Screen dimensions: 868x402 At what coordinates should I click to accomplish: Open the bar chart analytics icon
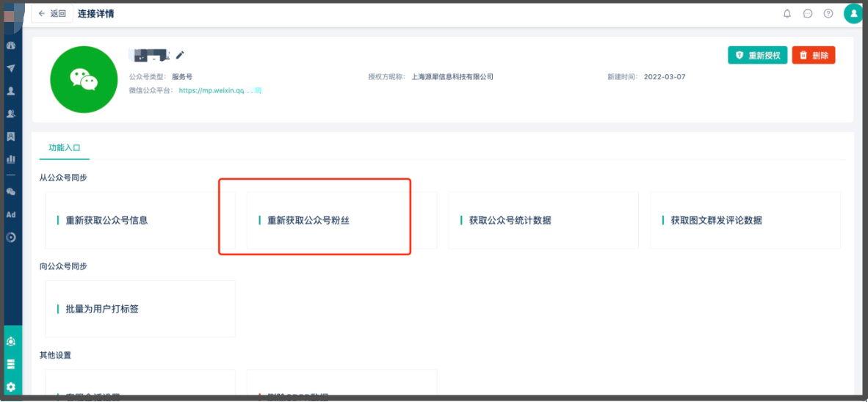pyautogui.click(x=10, y=158)
